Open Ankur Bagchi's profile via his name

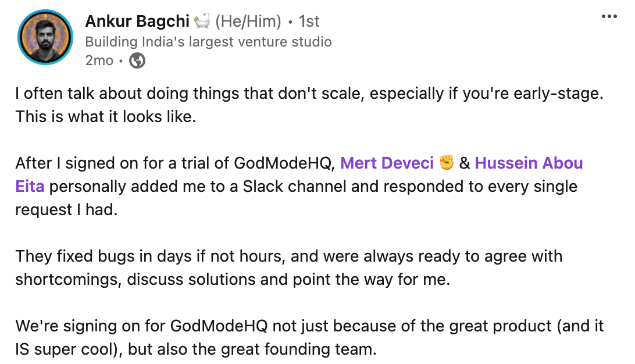pyautogui.click(x=137, y=22)
